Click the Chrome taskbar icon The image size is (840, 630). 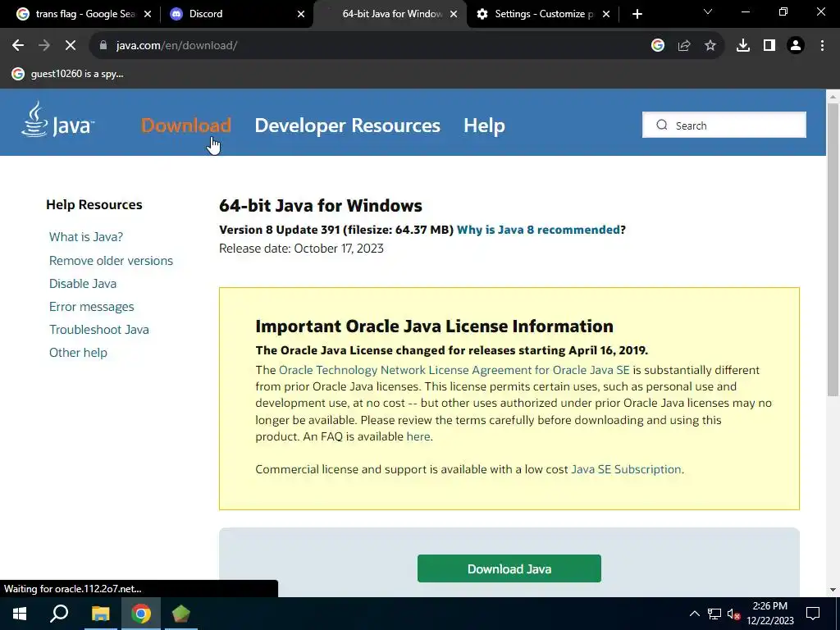point(141,614)
